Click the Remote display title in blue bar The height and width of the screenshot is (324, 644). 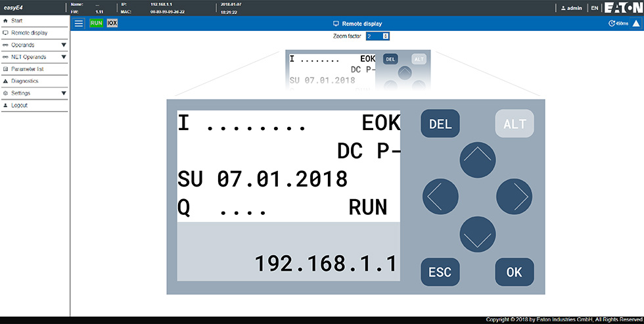(357, 24)
